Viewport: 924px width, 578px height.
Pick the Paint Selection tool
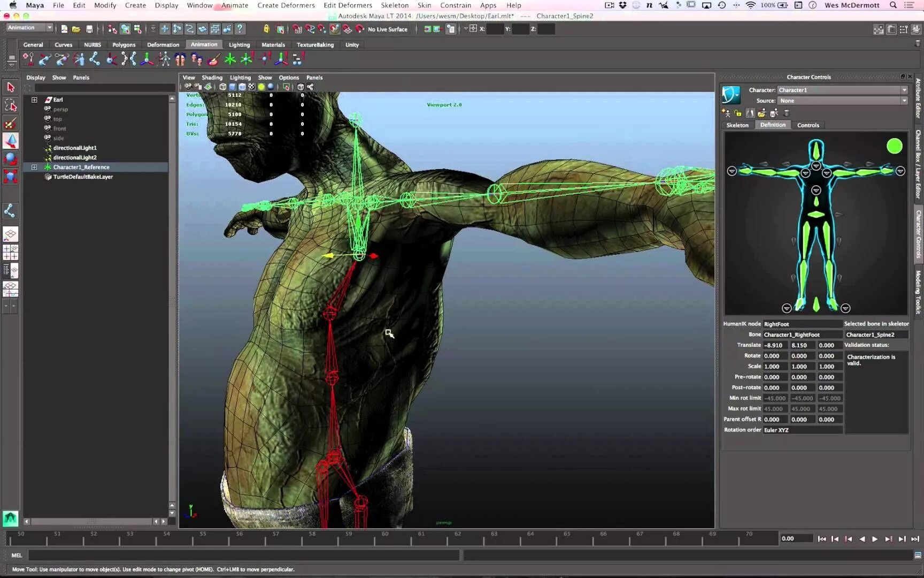click(11, 123)
